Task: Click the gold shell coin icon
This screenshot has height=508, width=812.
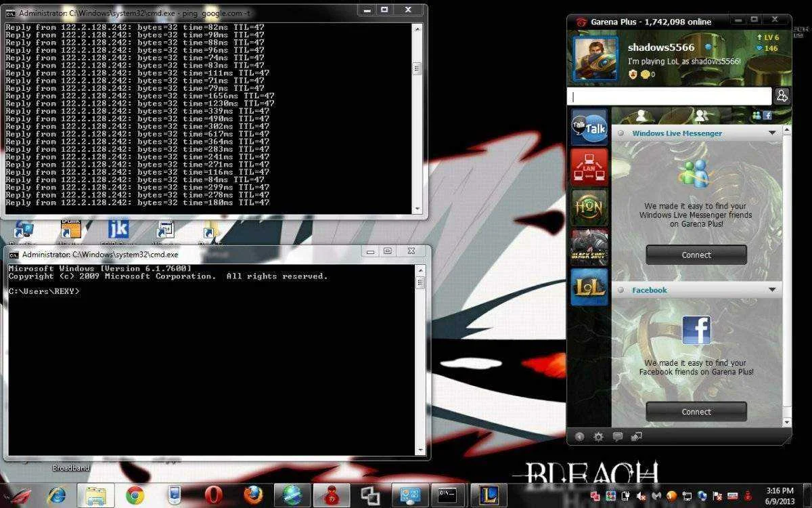Action: (x=645, y=75)
